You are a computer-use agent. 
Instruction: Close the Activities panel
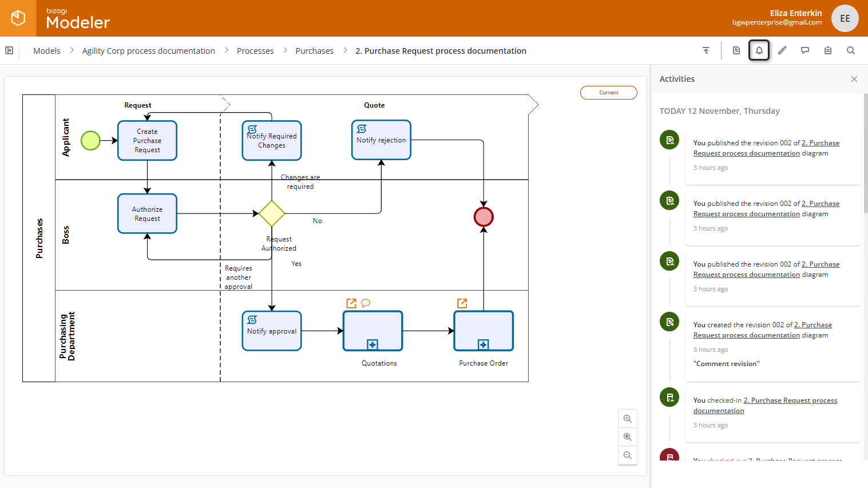[x=854, y=79]
